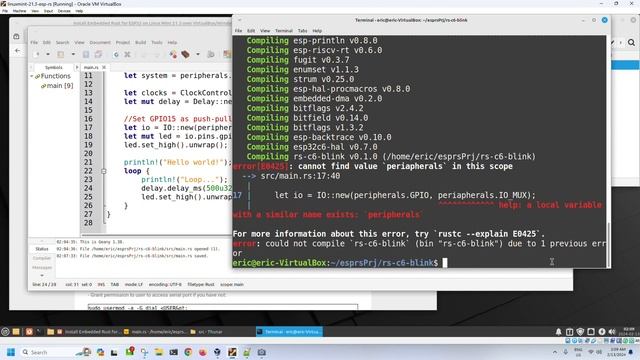Open the Terminal window's File menu
640x360 pixels.
click(238, 31)
